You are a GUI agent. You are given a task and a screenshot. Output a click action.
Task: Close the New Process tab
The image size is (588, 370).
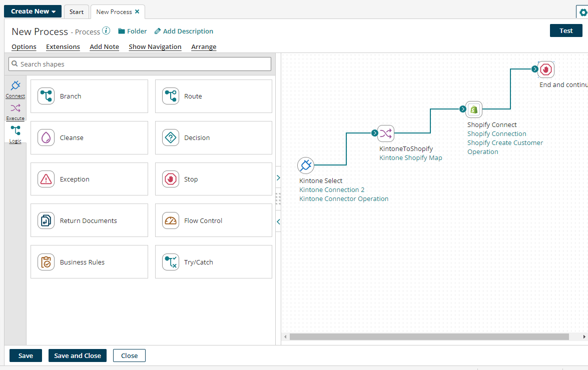137,11
